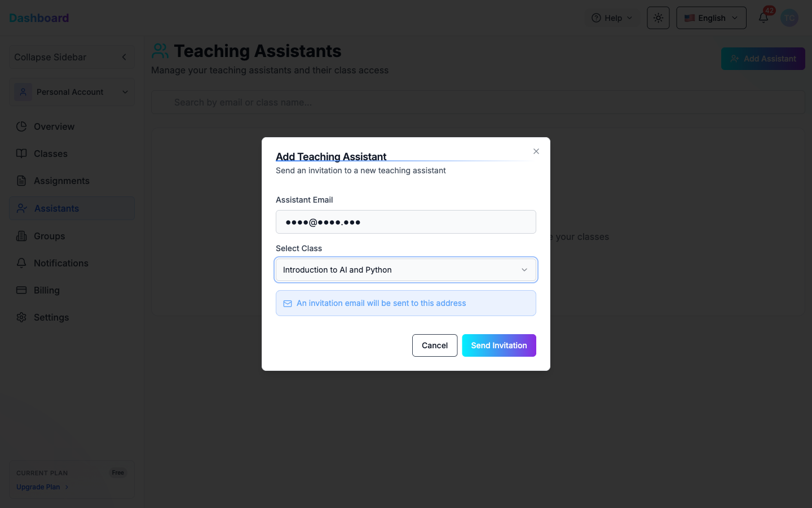
Task: Open the Billing card icon
Action: (x=21, y=290)
